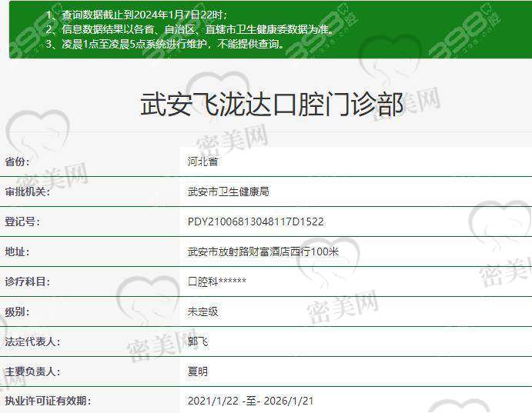Select the 登记号 row label
The image size is (532, 413).
pos(22,221)
